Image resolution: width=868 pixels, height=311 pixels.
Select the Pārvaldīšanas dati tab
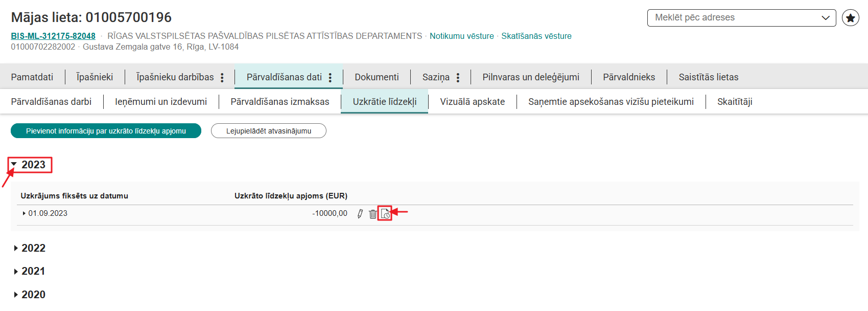[284, 77]
